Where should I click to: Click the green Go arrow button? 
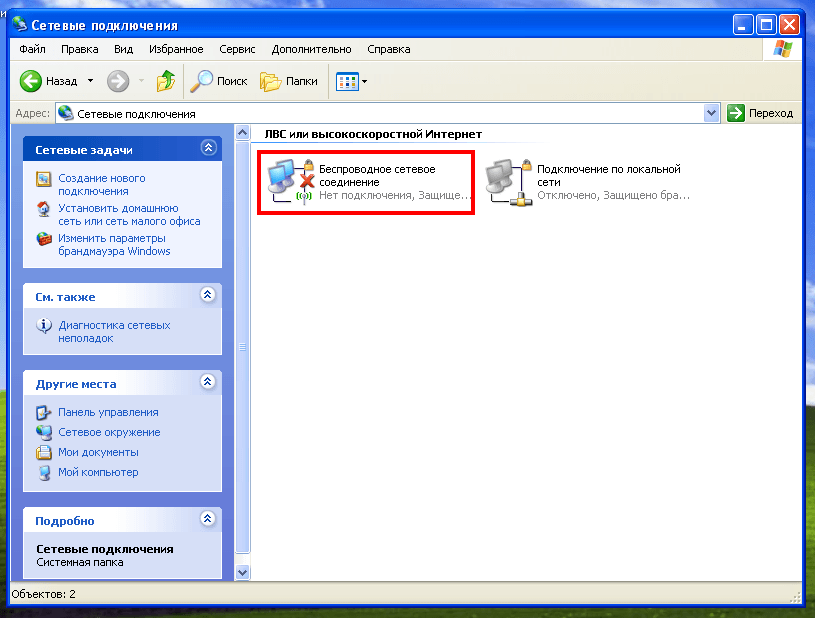[x=735, y=113]
